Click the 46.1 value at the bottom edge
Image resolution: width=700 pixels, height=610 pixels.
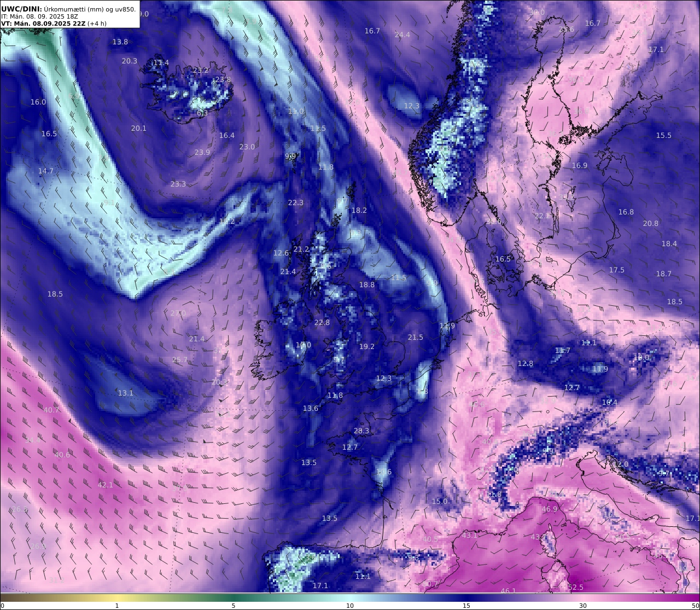(509, 591)
